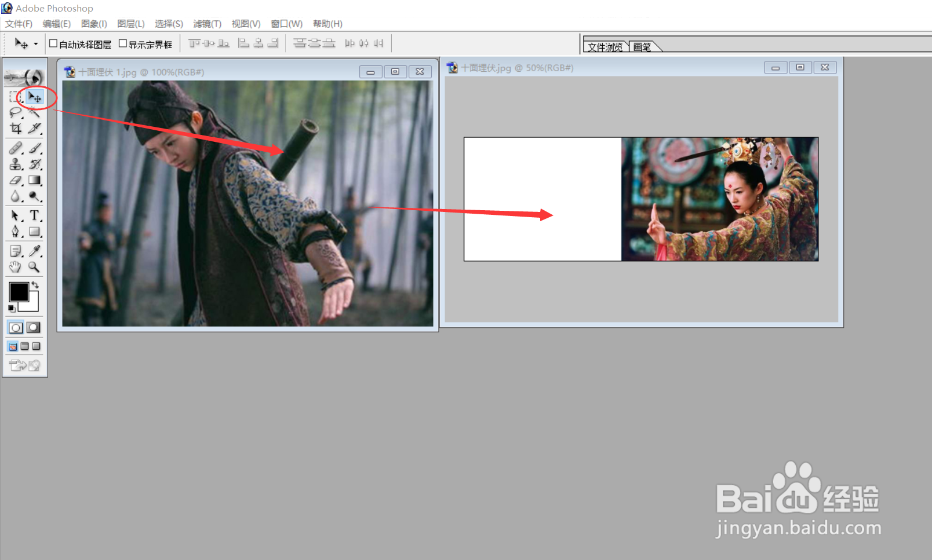Select the Hand tool
This screenshot has width=932, height=560.
[x=16, y=267]
